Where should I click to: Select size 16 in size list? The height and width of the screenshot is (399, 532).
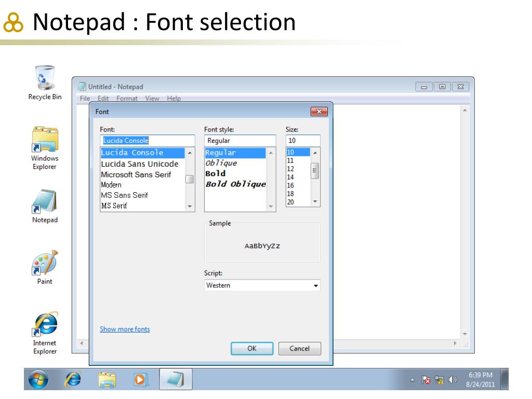298,185
